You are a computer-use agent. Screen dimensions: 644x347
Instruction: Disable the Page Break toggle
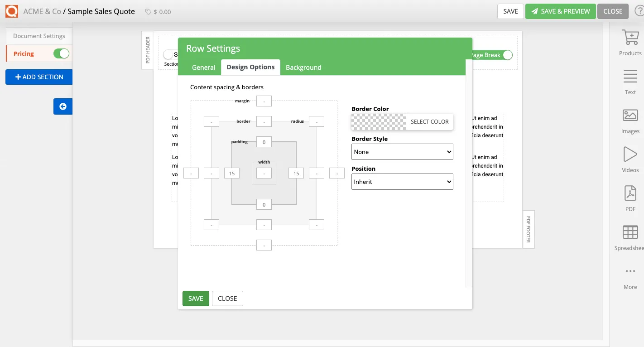(507, 54)
